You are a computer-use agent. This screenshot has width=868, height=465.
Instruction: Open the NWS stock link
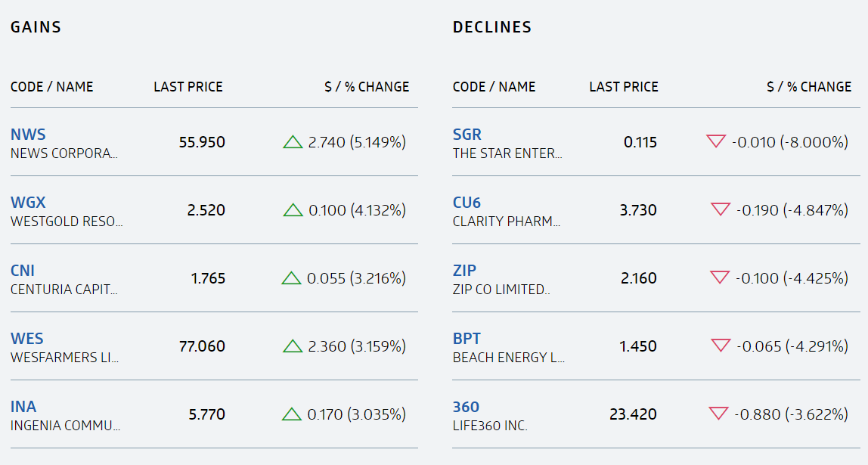[28, 135]
